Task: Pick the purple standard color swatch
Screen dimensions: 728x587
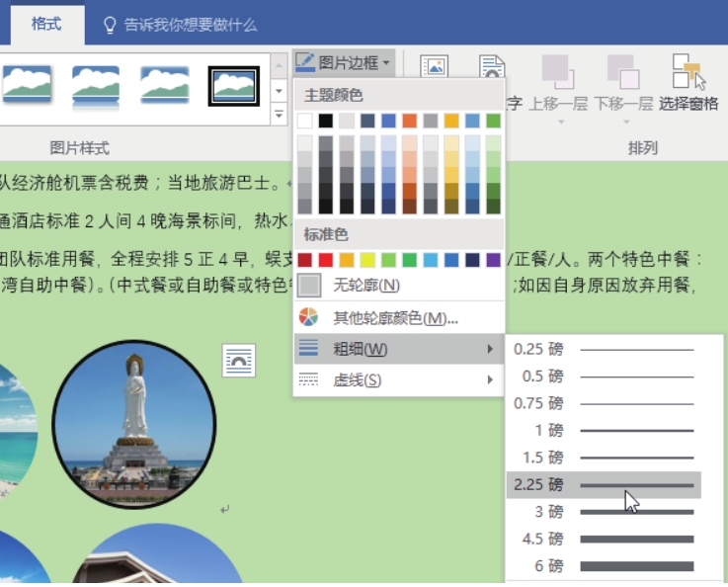Action: [x=494, y=260]
